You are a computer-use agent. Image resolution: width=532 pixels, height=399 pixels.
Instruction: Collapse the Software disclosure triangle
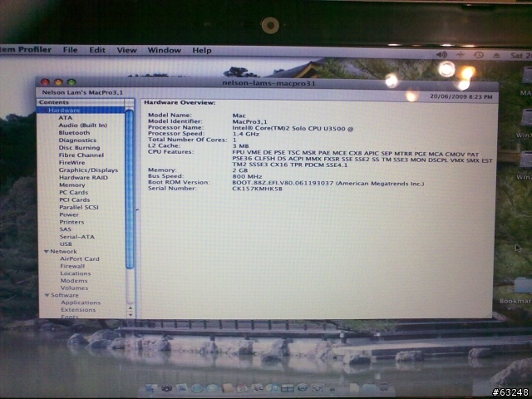coord(47,296)
